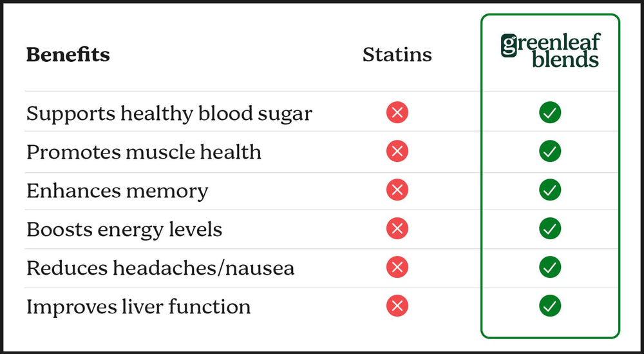Click the green check for liver function
This screenshot has width=644, height=354.
pos(550,306)
